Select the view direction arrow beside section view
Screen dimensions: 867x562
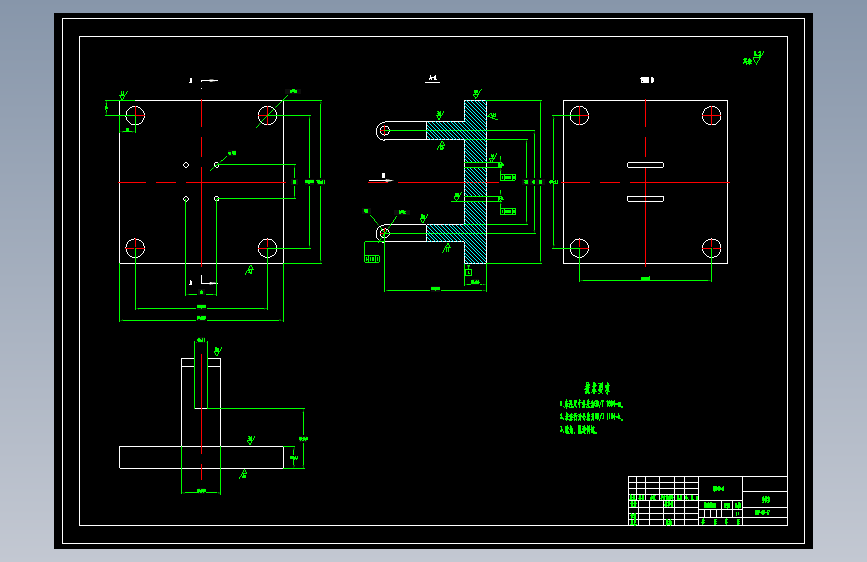(382, 179)
